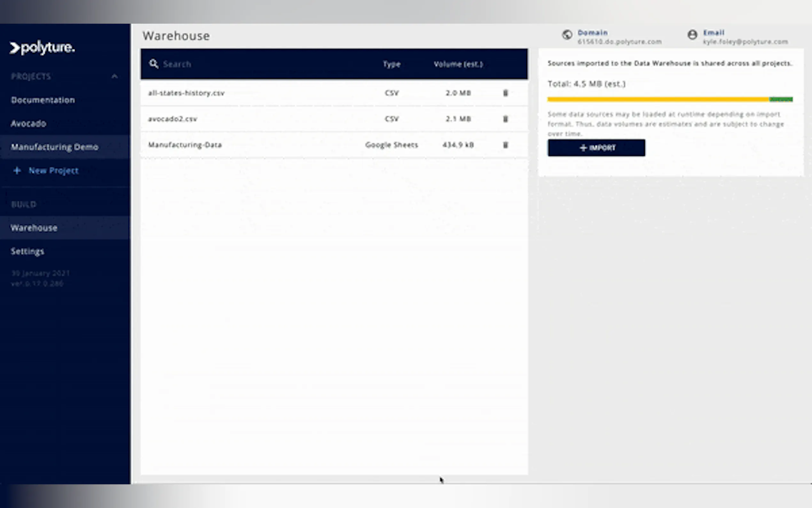This screenshot has height=508, width=812.
Task: Delete the all-states-history.csv source
Action: (x=505, y=93)
